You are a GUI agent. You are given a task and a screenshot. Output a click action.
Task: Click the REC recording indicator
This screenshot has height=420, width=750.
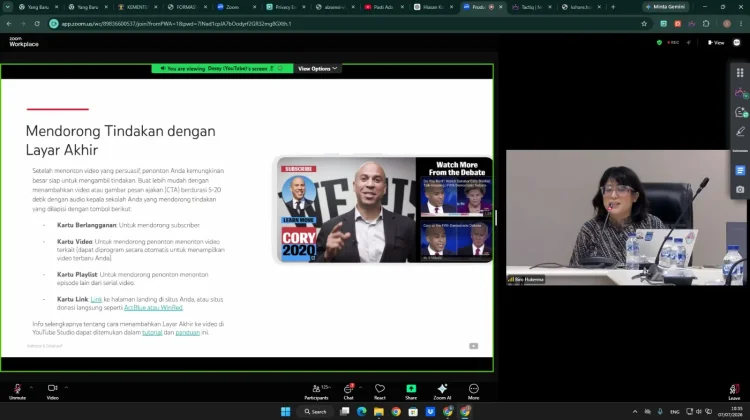pos(673,43)
